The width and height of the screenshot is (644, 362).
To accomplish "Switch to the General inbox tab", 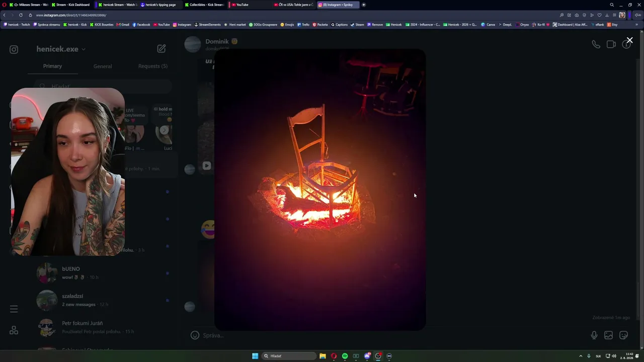I will (103, 66).
